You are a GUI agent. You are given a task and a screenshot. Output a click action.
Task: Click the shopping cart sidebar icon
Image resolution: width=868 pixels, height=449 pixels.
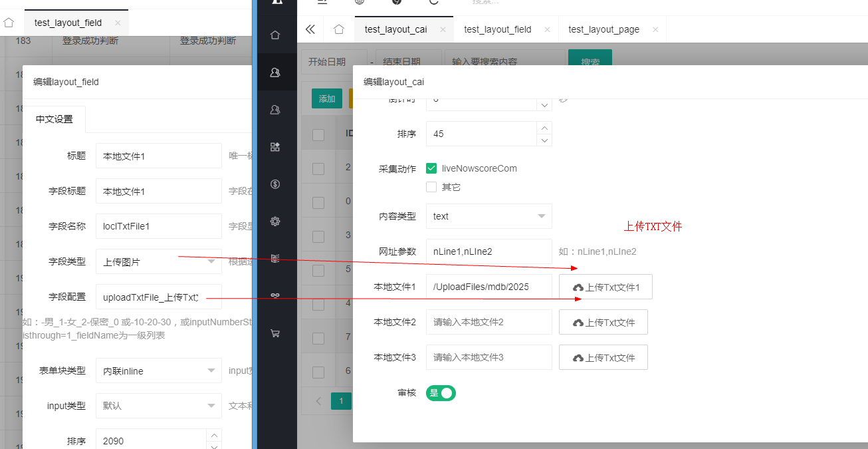[x=275, y=333]
